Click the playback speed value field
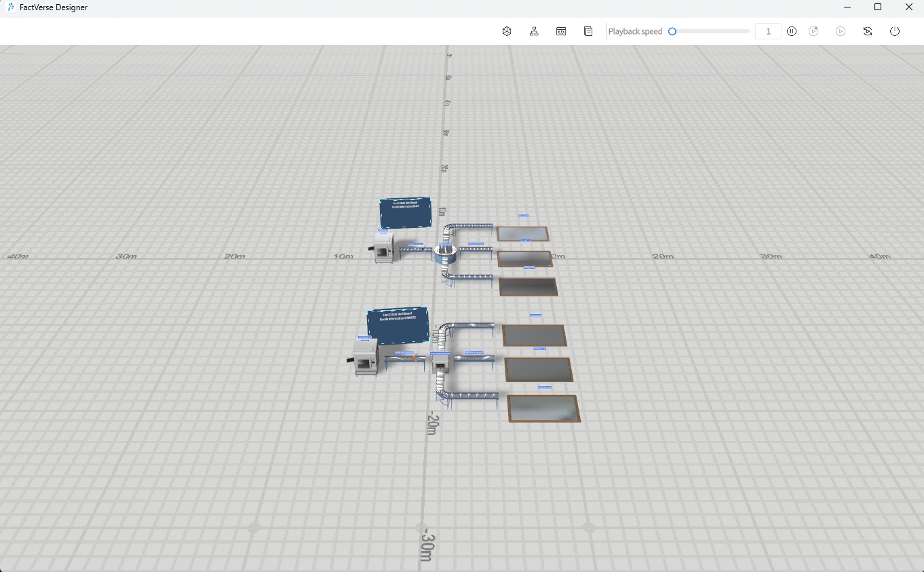The width and height of the screenshot is (924, 572). click(x=768, y=31)
